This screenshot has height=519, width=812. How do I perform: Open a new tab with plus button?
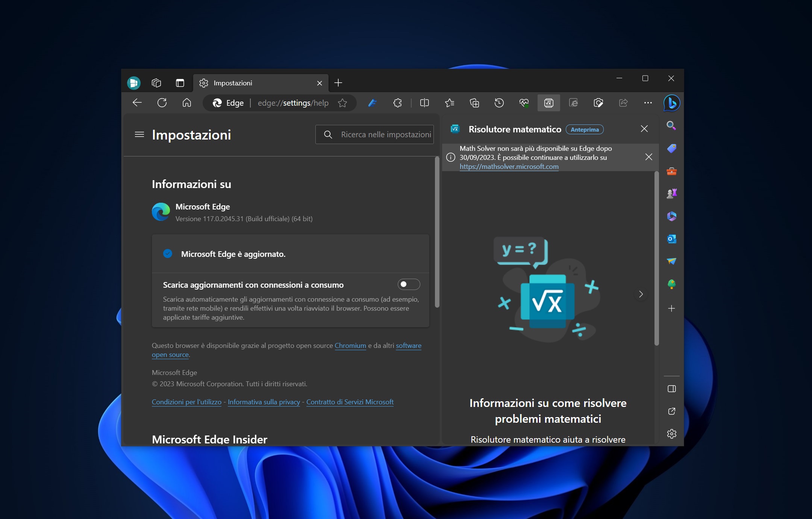point(338,83)
